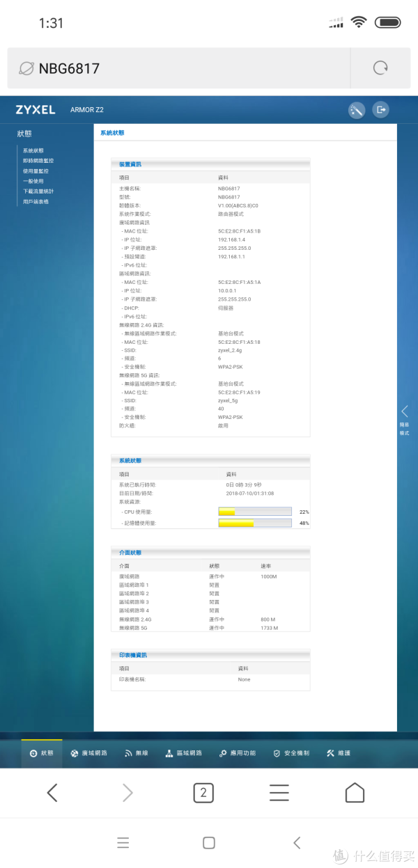Image resolution: width=418 pixels, height=868 pixels.
Task: Switch to the 無線 bottom tab
Action: click(137, 753)
